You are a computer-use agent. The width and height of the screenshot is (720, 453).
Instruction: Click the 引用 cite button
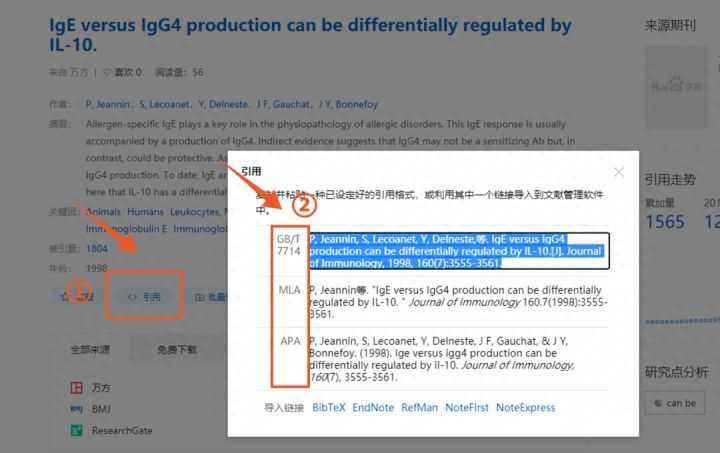click(144, 297)
